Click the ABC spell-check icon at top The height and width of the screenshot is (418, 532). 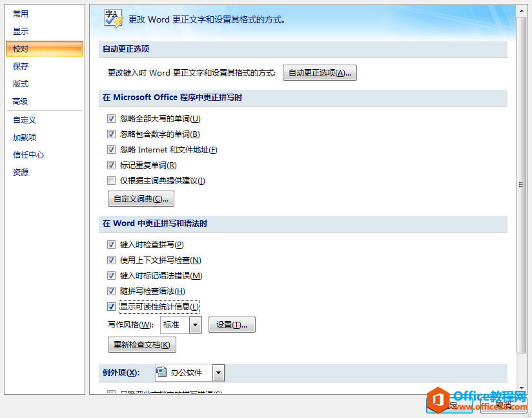[112, 17]
